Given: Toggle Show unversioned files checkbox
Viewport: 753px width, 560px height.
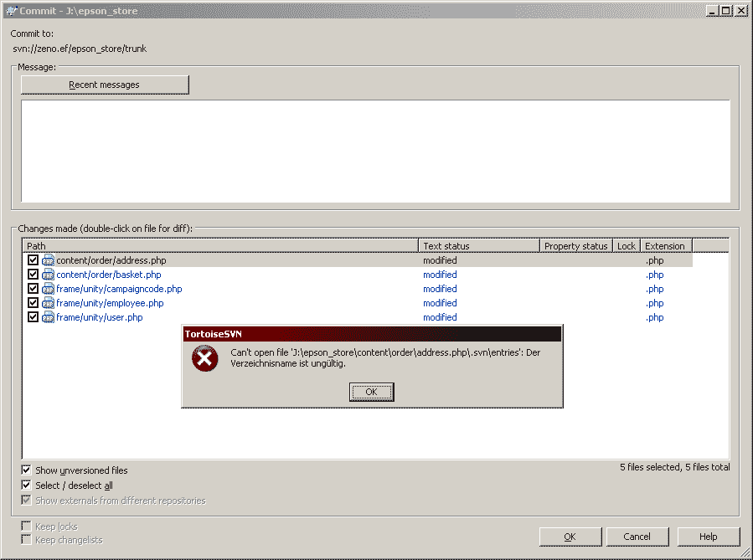Looking at the screenshot, I should click(26, 470).
